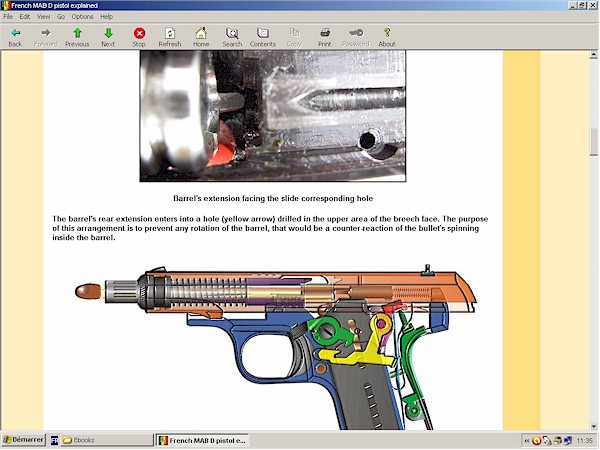
Task: Click the barrel extension close-up photo
Action: point(273,116)
